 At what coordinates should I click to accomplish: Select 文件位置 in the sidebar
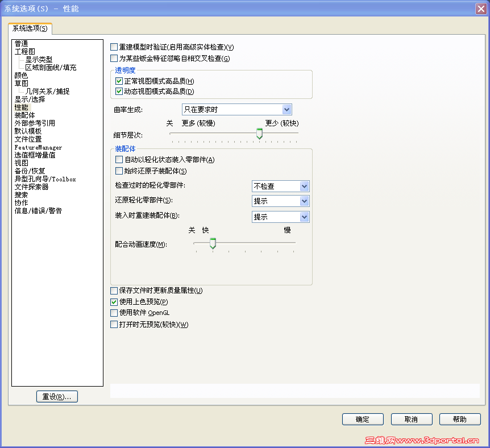click(x=27, y=139)
